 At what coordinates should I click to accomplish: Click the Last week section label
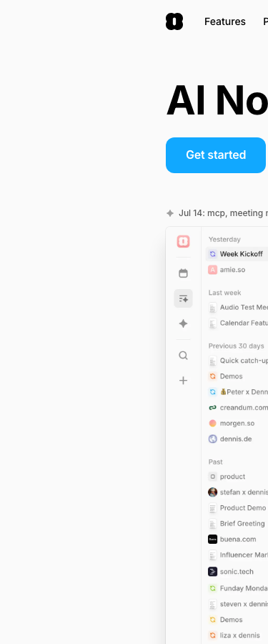pyautogui.click(x=224, y=293)
